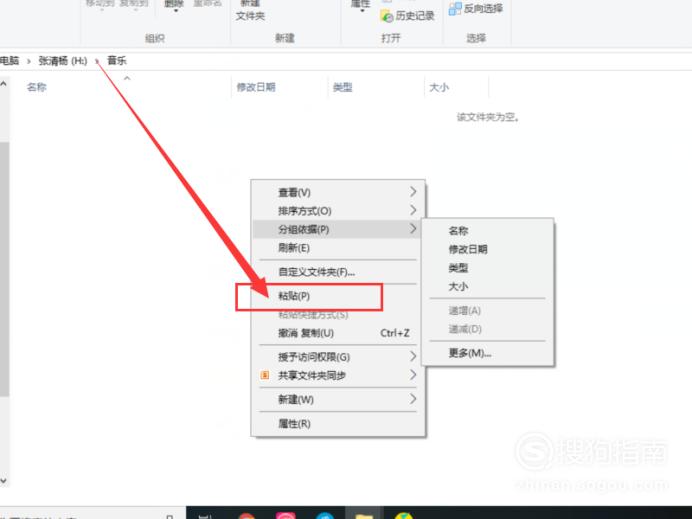Viewport: 692px width, 519px height.
Task: Open File Explorer folder icon on taskbar
Action: tap(364, 515)
